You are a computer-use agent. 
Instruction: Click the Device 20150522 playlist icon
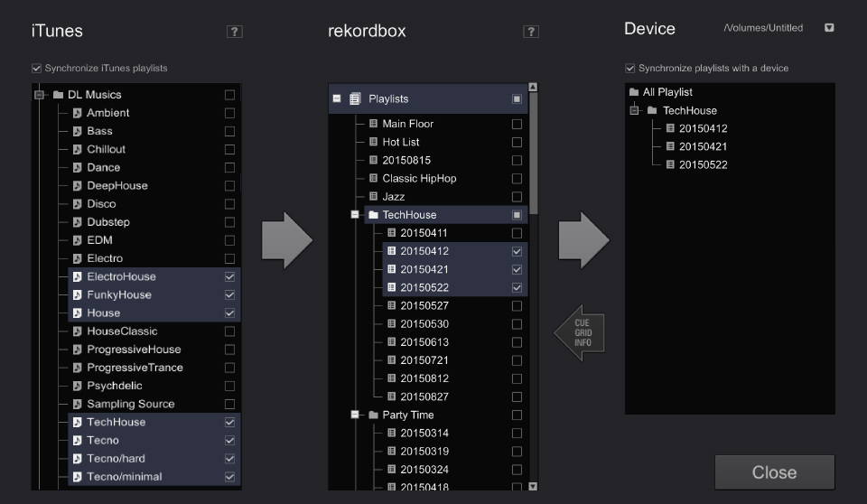click(670, 165)
